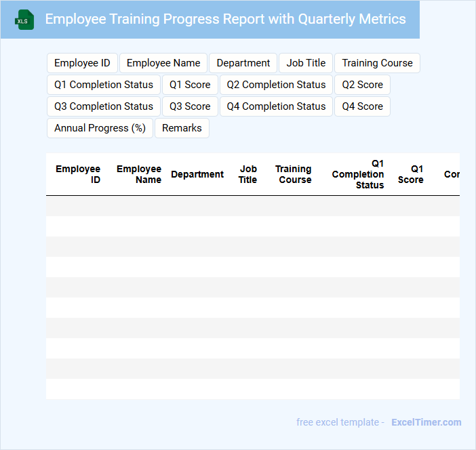Click the green XLS file icon
Viewport: 476px width, 450px height.
pos(24,20)
